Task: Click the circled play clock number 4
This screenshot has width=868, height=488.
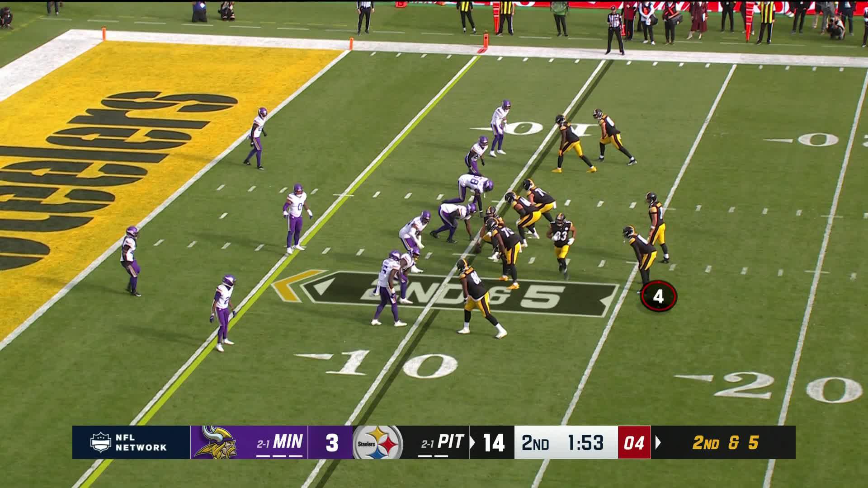Action: click(x=659, y=296)
